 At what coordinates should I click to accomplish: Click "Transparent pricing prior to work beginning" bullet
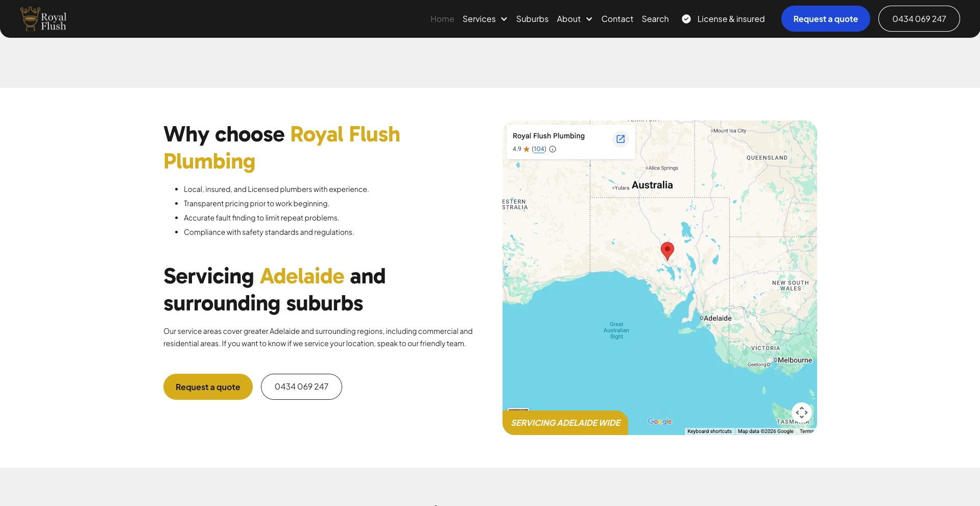[256, 204]
